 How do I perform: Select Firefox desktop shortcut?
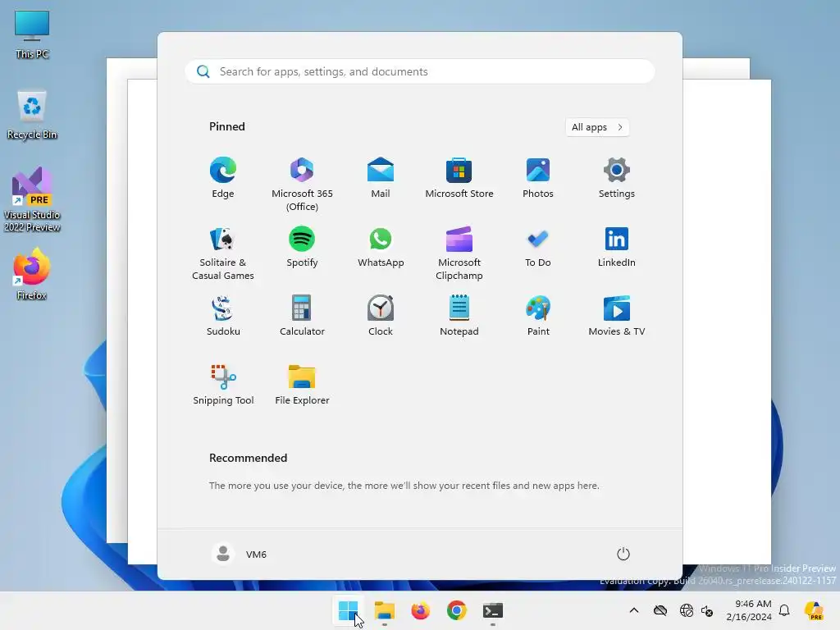pos(32,274)
